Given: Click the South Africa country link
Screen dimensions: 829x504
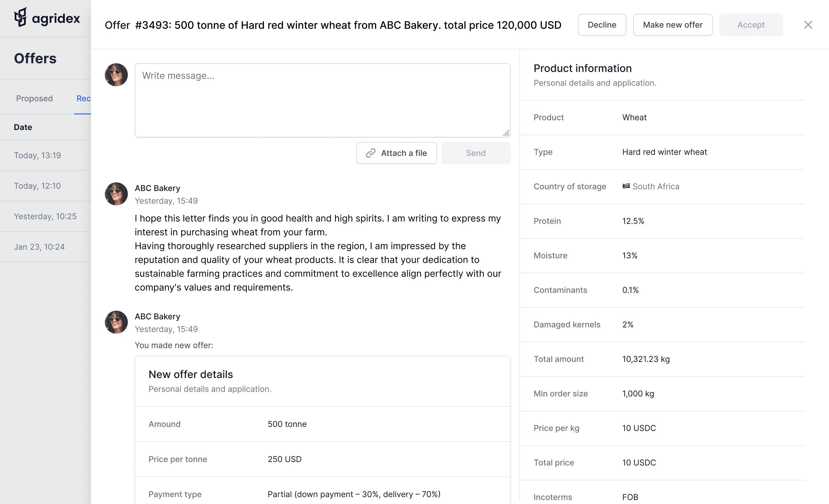Looking at the screenshot, I should coord(655,186).
